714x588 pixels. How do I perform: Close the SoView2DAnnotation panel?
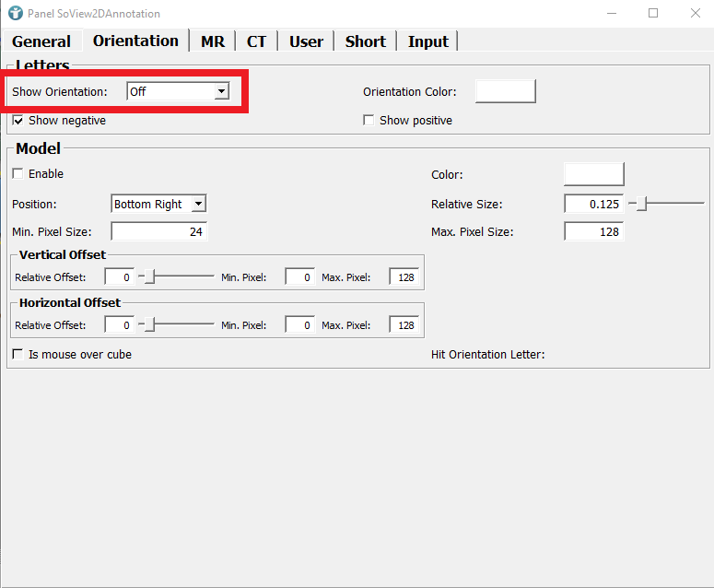point(695,13)
